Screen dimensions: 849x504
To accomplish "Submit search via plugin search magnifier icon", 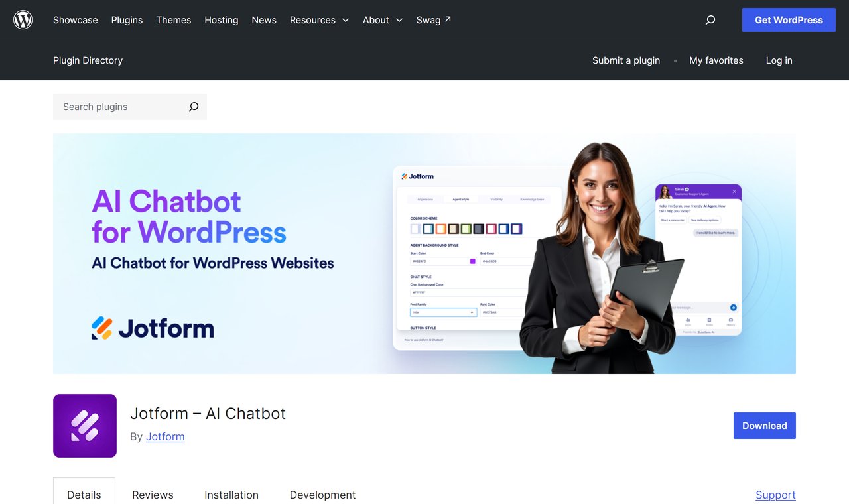I will pyautogui.click(x=194, y=107).
